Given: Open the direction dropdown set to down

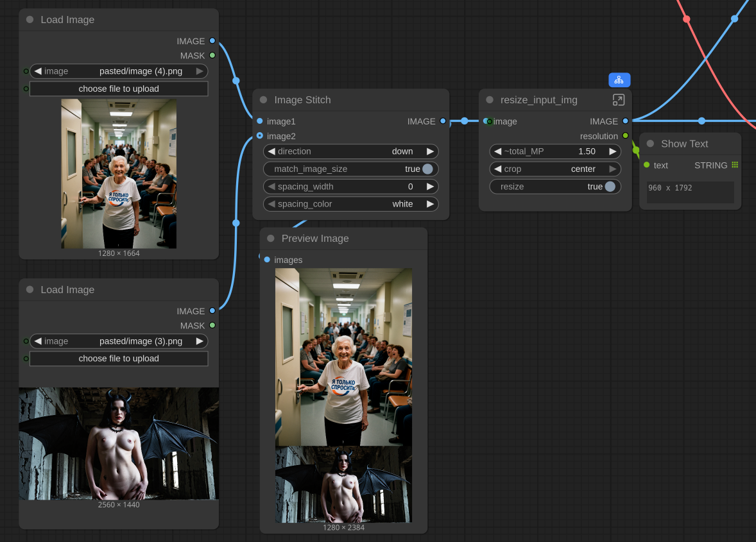Looking at the screenshot, I should (x=351, y=151).
